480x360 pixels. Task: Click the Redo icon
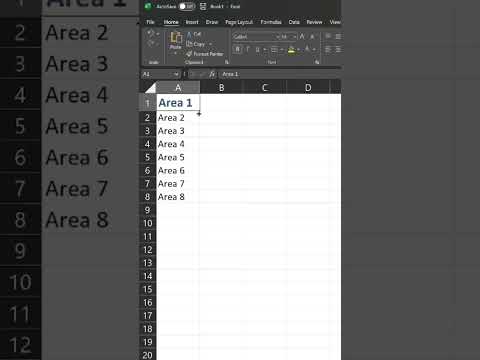151,44
